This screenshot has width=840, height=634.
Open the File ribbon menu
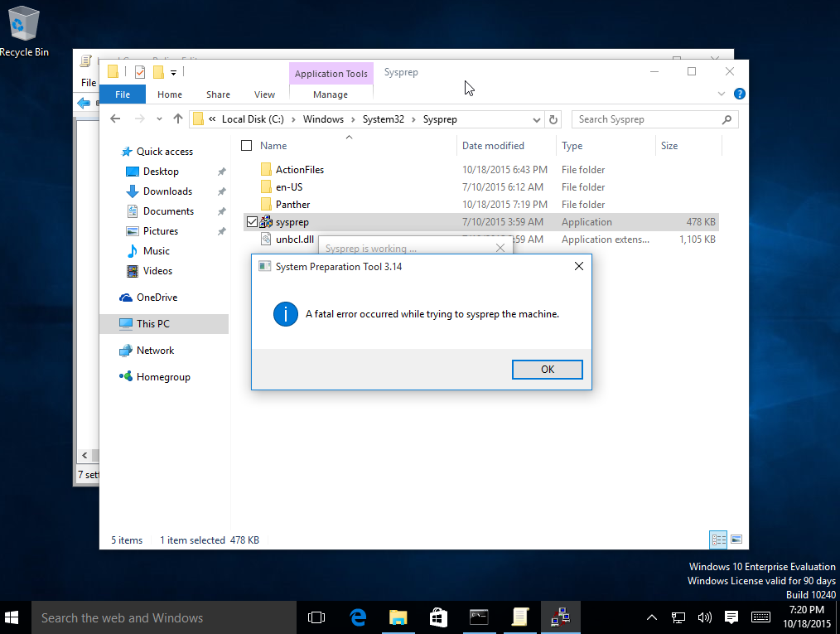tap(123, 94)
